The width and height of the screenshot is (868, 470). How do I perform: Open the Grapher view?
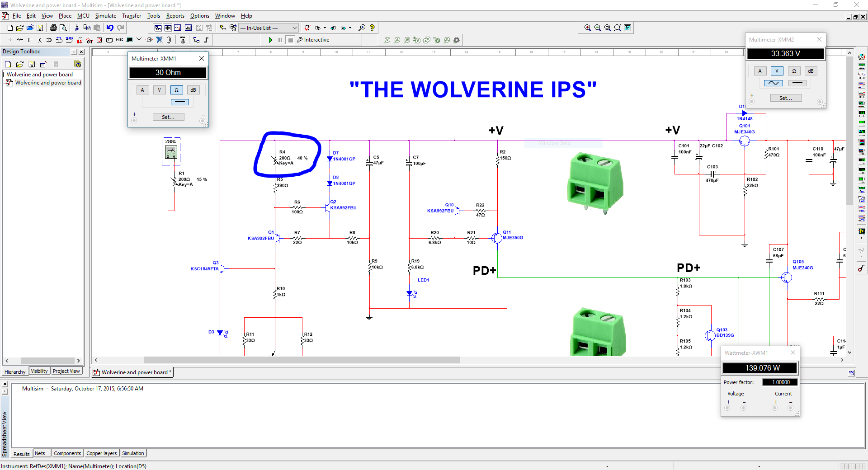(188, 28)
